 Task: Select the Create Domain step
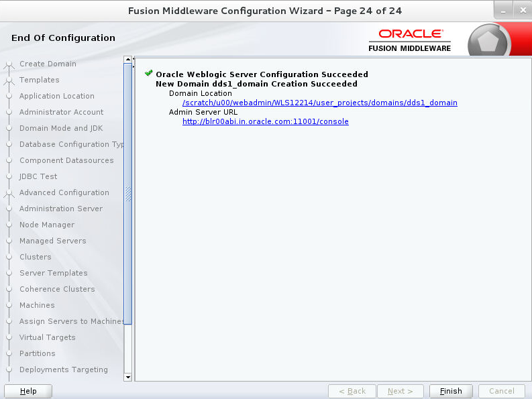(x=48, y=64)
